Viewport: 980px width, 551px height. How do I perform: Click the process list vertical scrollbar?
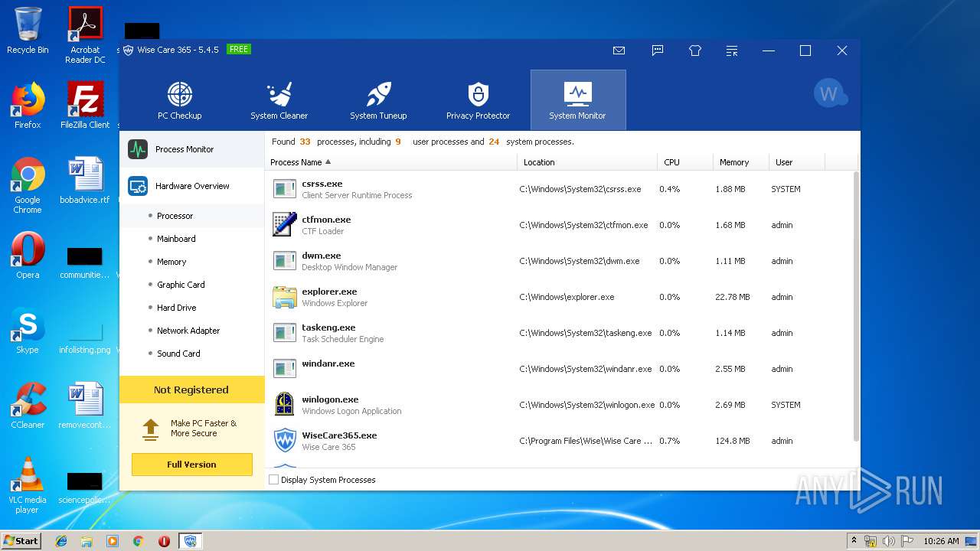(856, 306)
